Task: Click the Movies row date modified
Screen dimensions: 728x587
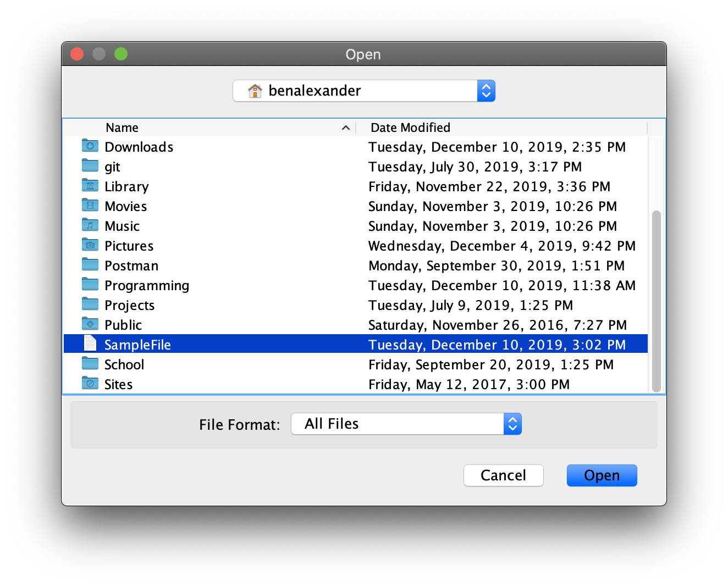Action: pos(493,207)
